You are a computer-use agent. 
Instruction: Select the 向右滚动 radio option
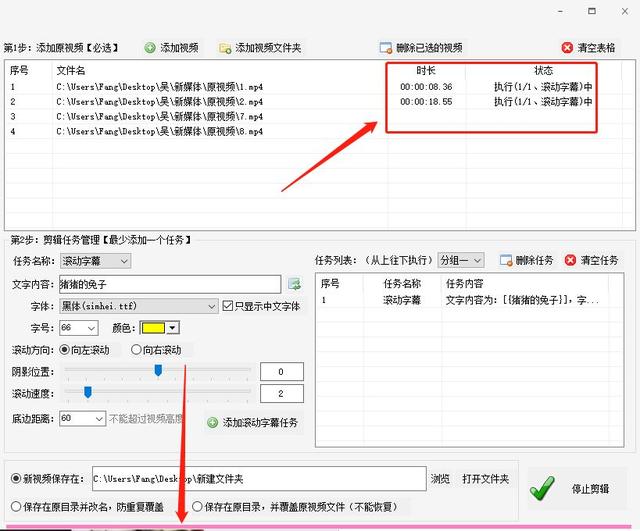tap(137, 350)
